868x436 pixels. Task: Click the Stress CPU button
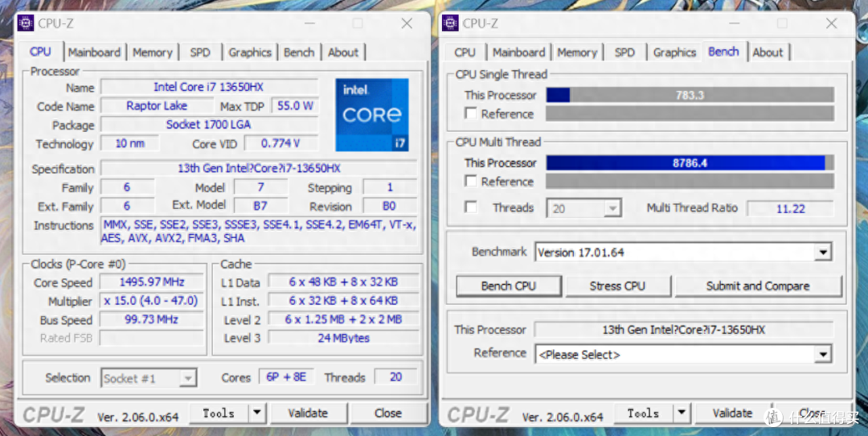pos(617,286)
